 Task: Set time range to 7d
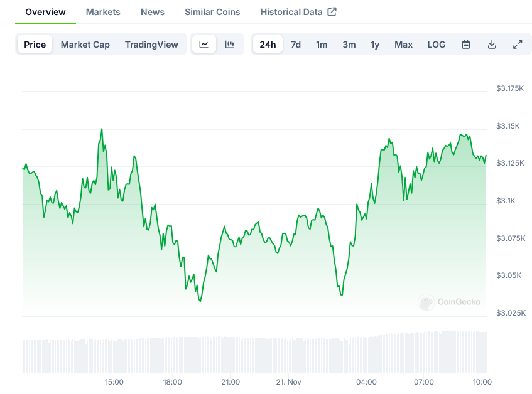coord(296,45)
